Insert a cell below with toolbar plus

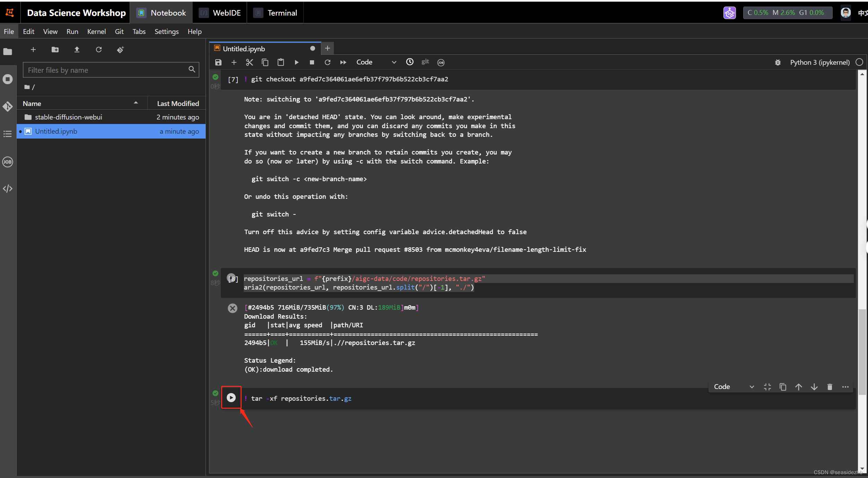tap(234, 62)
